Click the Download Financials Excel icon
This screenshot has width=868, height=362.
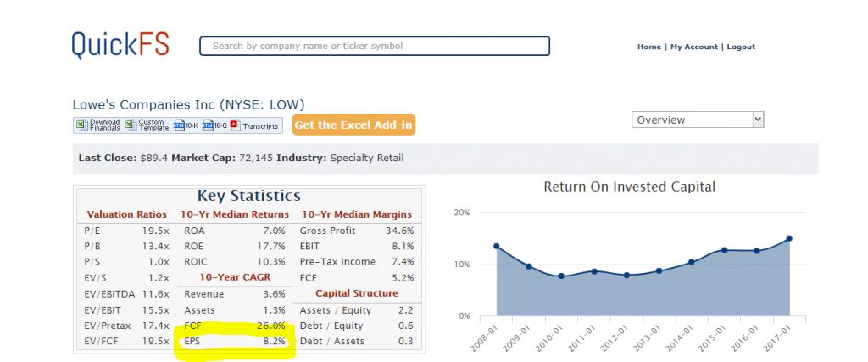[81, 125]
